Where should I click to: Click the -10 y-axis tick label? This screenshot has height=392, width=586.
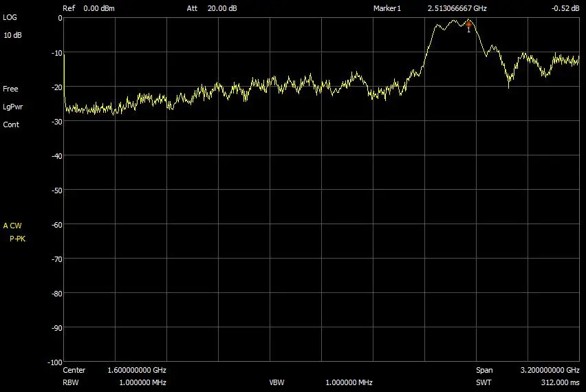tap(57, 53)
